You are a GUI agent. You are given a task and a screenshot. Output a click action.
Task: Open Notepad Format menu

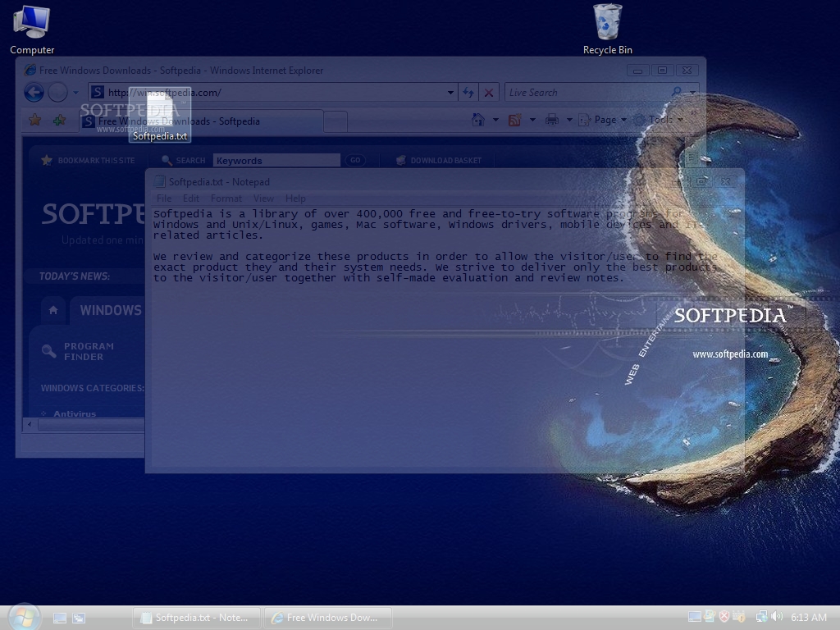pos(226,199)
